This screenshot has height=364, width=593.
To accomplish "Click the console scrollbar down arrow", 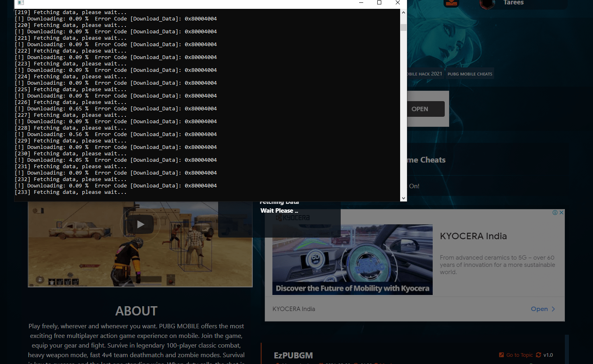I will pos(403,198).
